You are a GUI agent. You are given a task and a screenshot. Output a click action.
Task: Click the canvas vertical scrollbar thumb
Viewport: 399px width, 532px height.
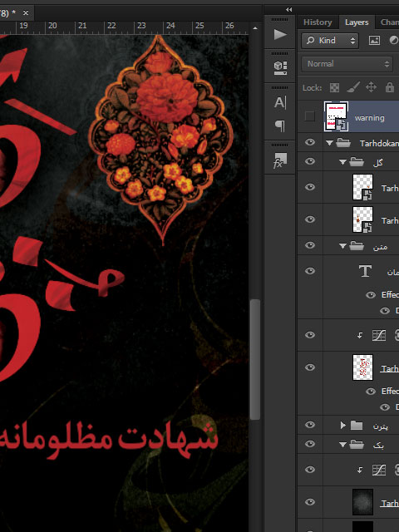coord(255,360)
